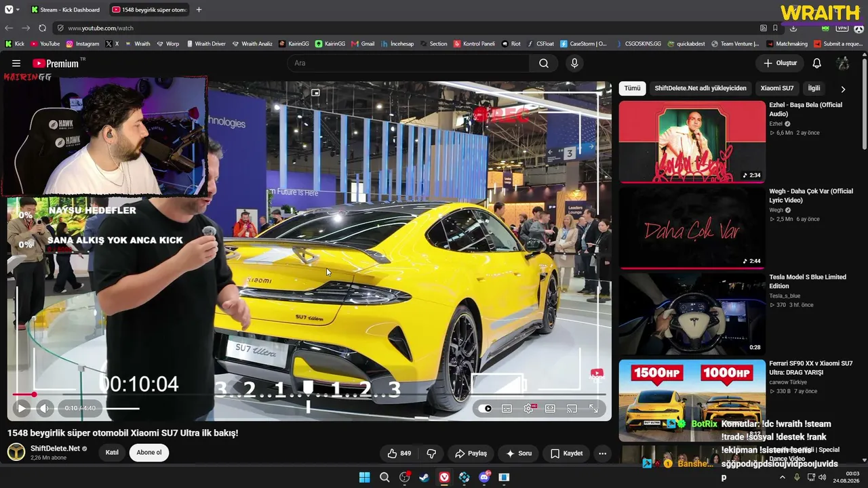Open Tesla Model S Blue Limited thumbnail

tap(692, 314)
